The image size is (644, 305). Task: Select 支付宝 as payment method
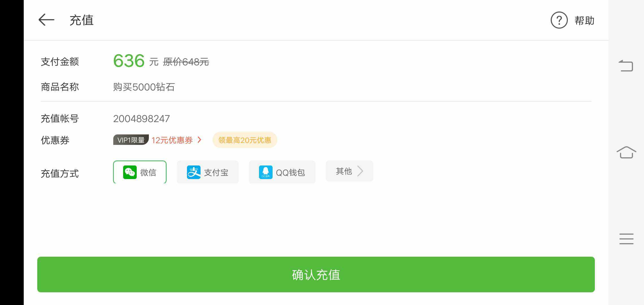coord(208,172)
